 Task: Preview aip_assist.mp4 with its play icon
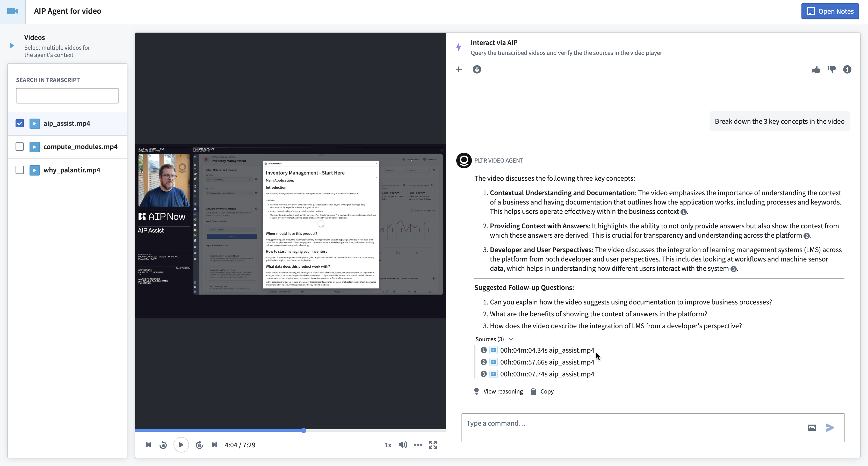coord(34,123)
